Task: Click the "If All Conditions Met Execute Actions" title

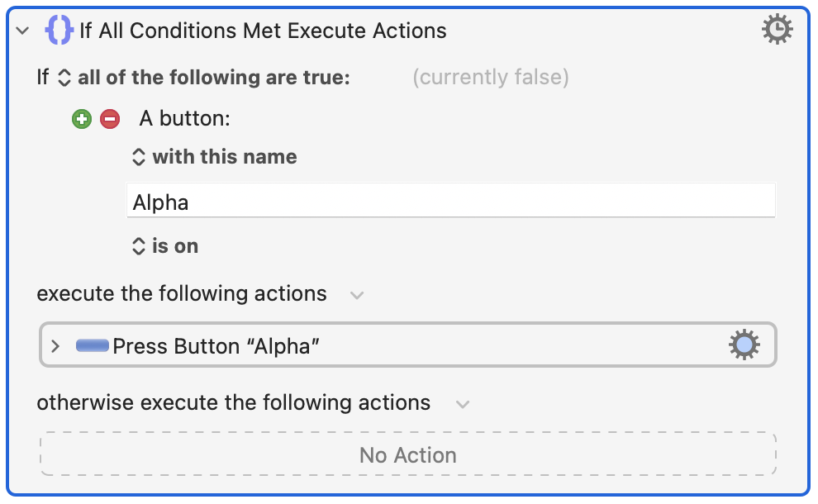Action: (263, 31)
